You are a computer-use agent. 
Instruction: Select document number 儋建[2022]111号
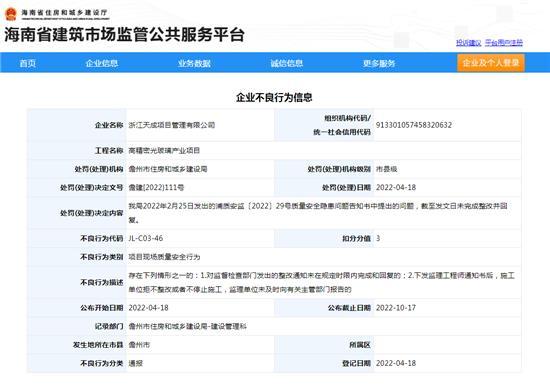pos(156,188)
